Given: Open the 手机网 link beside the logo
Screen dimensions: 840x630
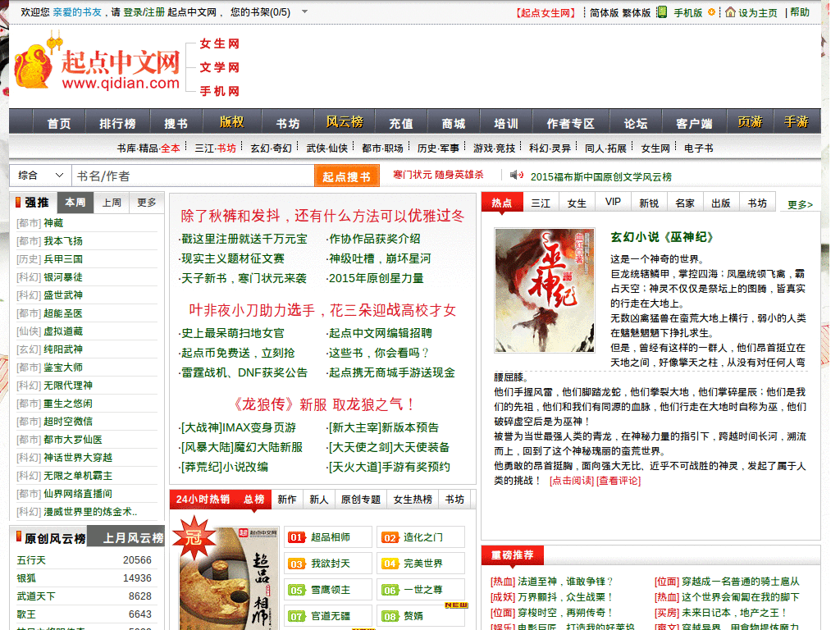Looking at the screenshot, I should [x=220, y=91].
